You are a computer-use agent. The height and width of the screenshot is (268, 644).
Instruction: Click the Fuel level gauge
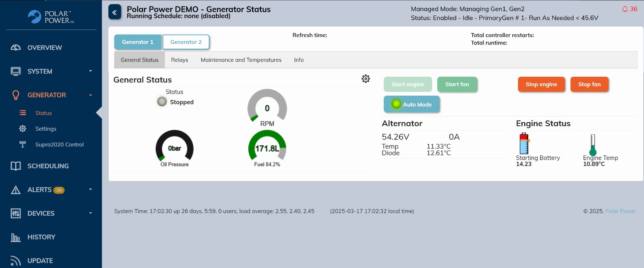click(x=267, y=148)
